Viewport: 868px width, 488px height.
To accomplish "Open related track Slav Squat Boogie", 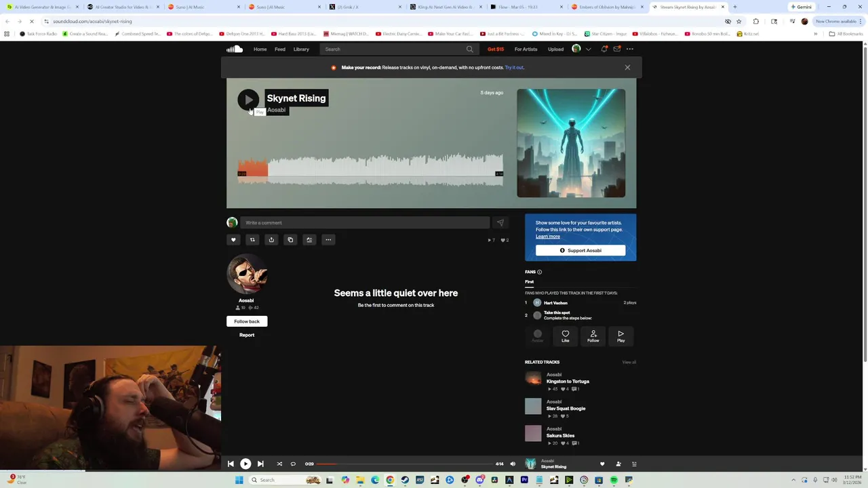I will tap(566, 409).
